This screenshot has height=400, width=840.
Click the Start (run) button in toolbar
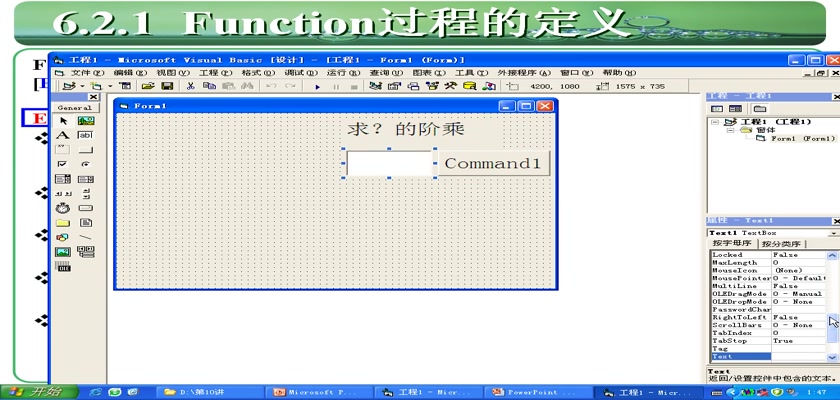coord(318,87)
